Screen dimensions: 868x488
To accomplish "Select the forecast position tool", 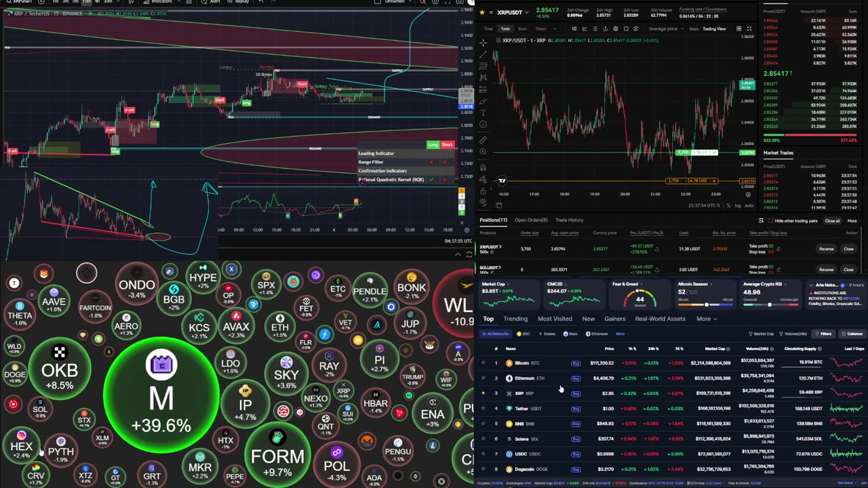I will tap(483, 89).
